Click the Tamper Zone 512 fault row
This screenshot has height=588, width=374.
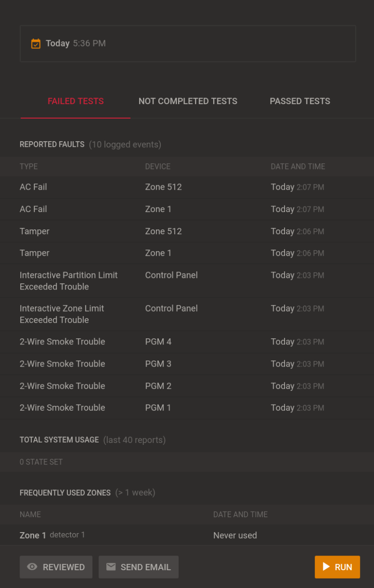point(187,231)
